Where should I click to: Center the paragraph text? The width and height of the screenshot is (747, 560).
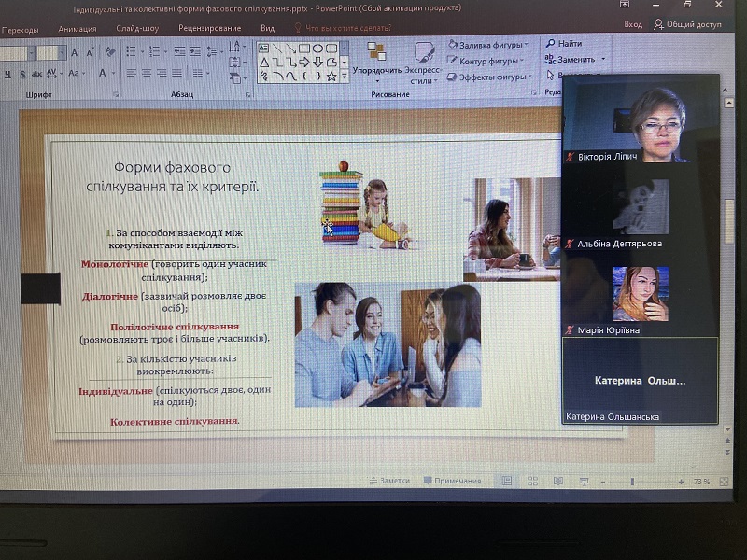click(x=147, y=74)
